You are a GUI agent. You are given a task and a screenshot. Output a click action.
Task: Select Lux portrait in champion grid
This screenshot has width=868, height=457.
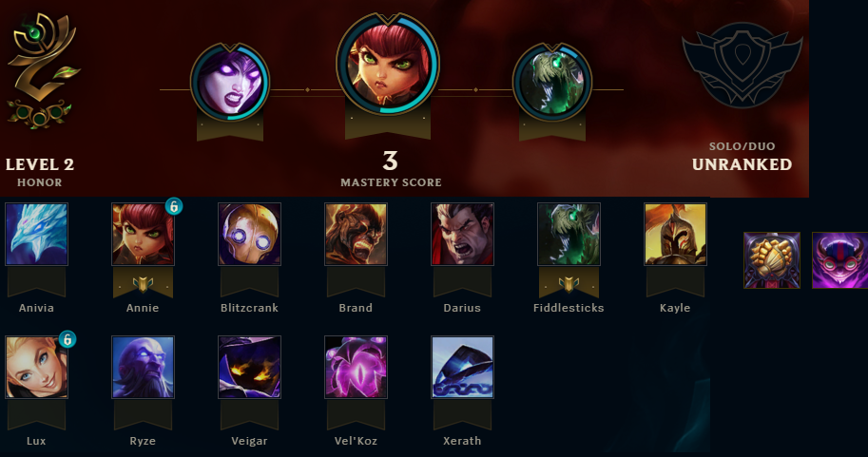click(x=36, y=367)
